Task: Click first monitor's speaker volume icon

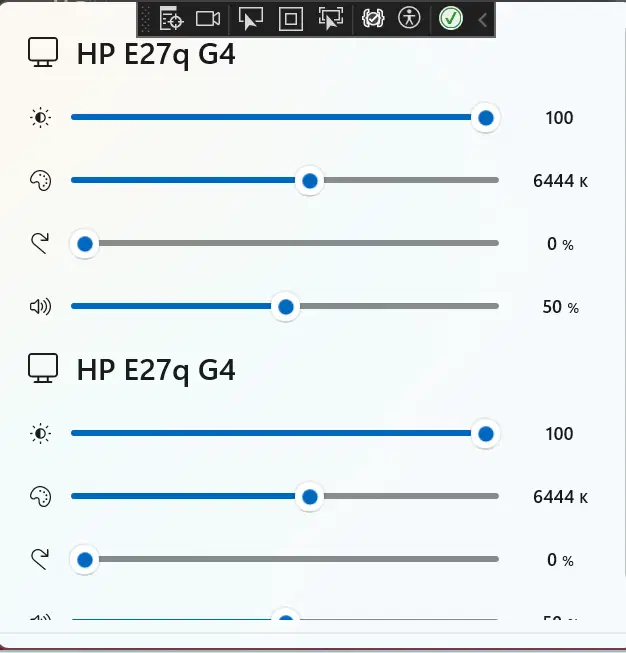Action: pyautogui.click(x=40, y=307)
